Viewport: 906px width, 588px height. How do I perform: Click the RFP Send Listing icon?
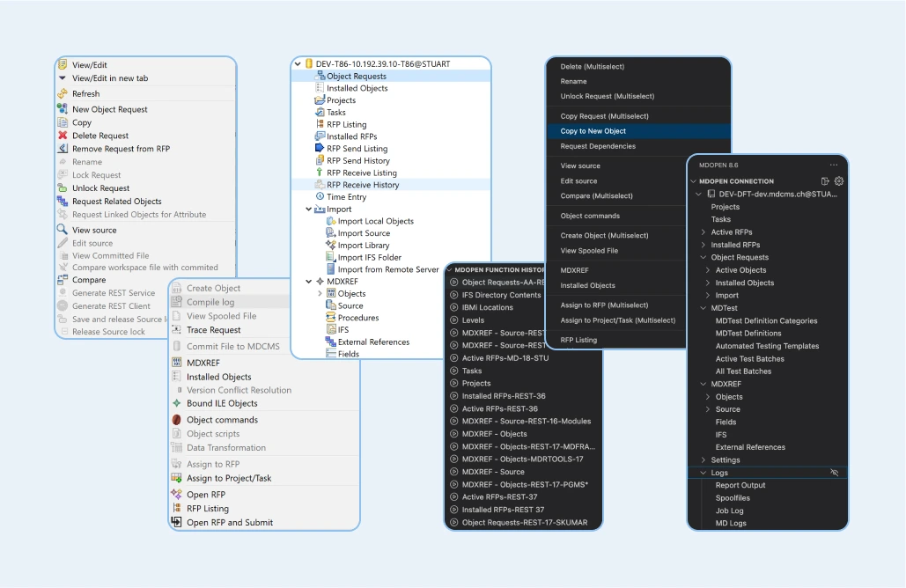[320, 149]
